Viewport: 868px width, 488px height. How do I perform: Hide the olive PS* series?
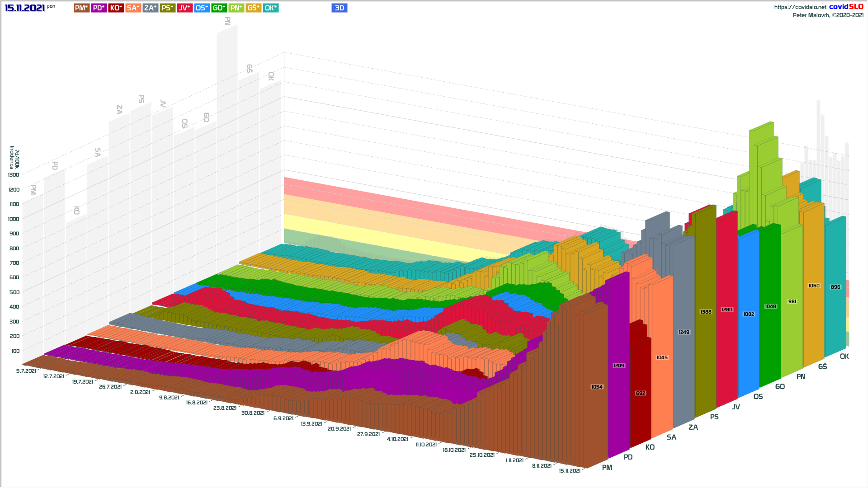(x=167, y=8)
